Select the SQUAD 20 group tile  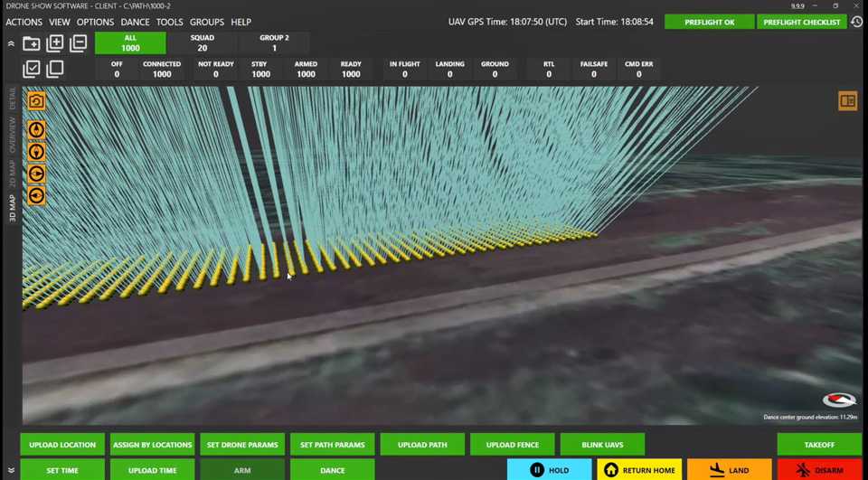(202, 43)
